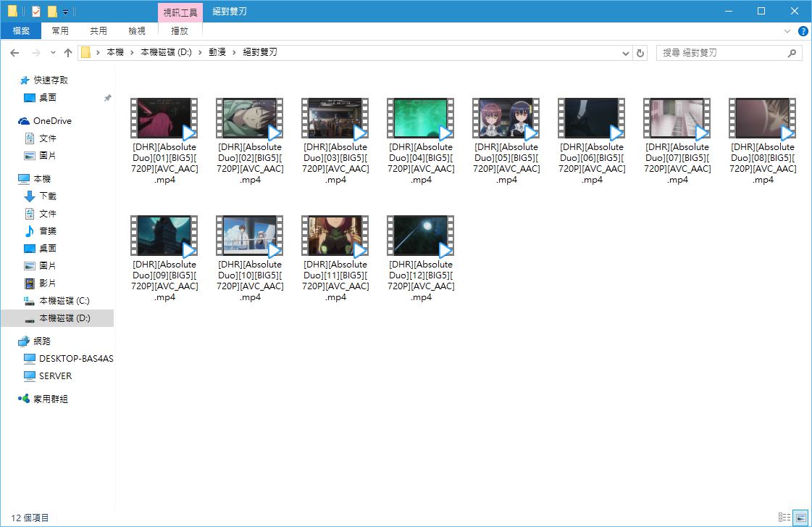This screenshot has width=812, height=527.
Task: Open the Customize Quick Access Toolbar dropdown
Action: (65, 12)
